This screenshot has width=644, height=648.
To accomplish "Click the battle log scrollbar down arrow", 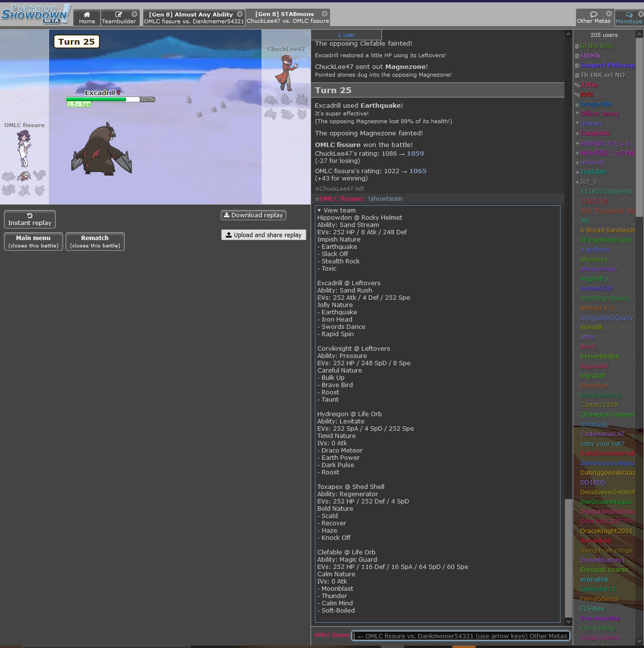I will [x=568, y=621].
